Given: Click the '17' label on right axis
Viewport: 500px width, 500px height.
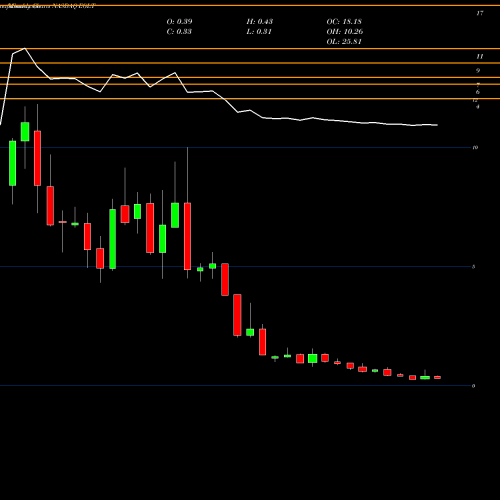Looking at the screenshot, I should click(x=480, y=13).
